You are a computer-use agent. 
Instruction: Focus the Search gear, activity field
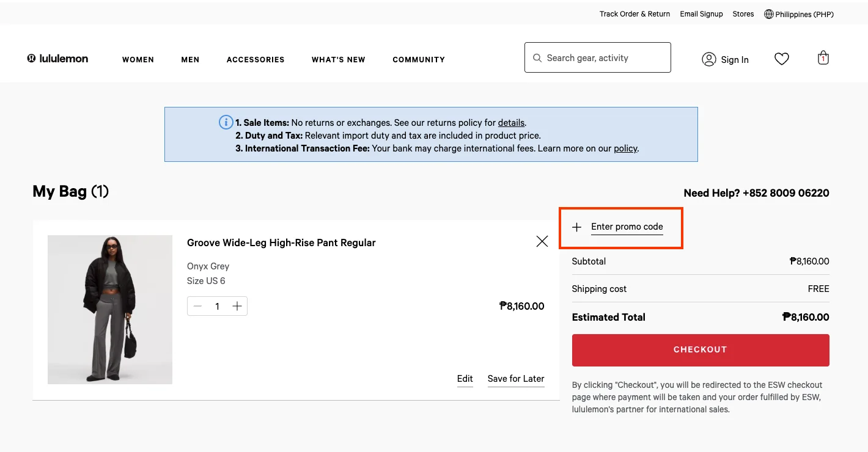pos(598,57)
